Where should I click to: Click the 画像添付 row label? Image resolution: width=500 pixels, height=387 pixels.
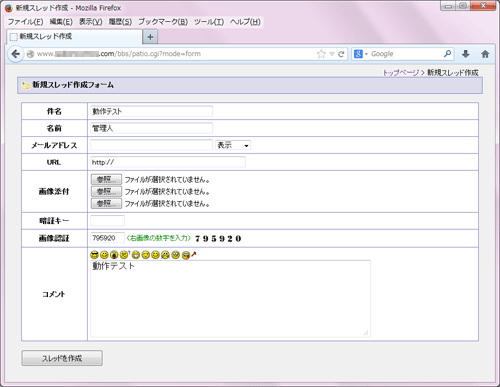[54, 192]
